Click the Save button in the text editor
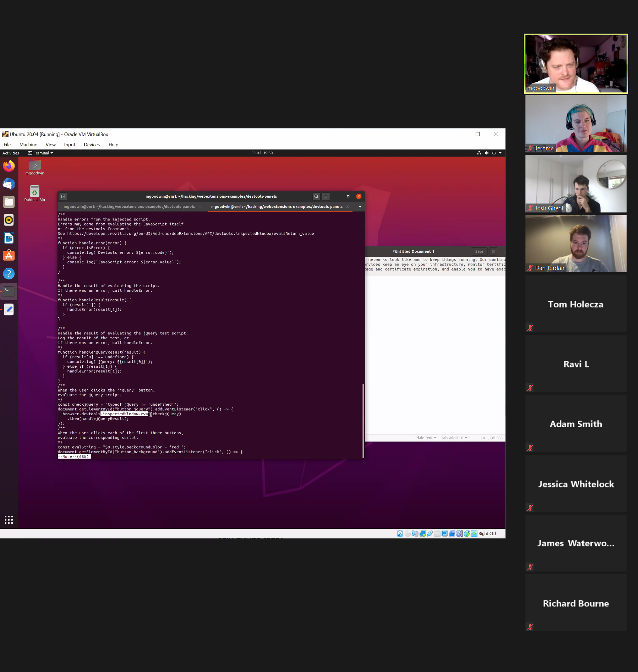638x672 pixels. (479, 251)
